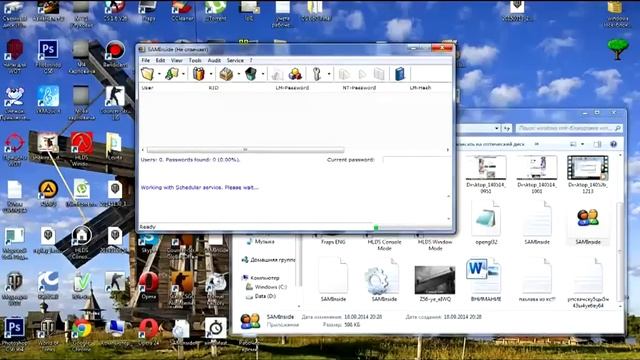Screen dimensions: 640x360
Task: Open the Opera desktop shortcut above Chrome row
Action: pos(149,285)
